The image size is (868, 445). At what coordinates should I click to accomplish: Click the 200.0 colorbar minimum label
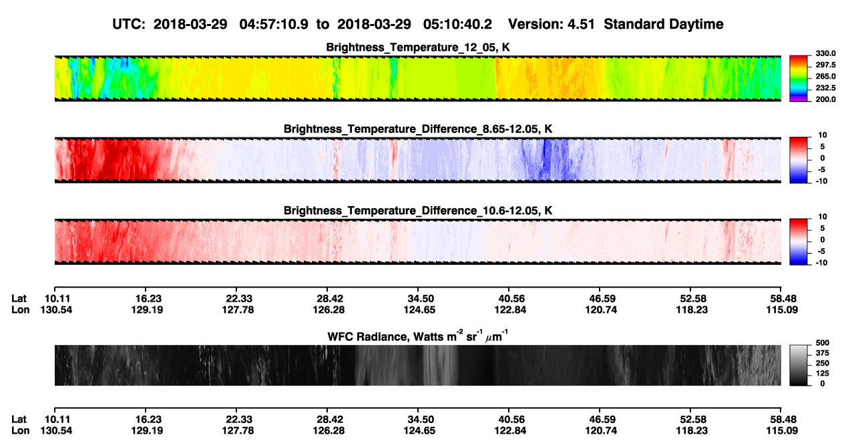(x=826, y=99)
